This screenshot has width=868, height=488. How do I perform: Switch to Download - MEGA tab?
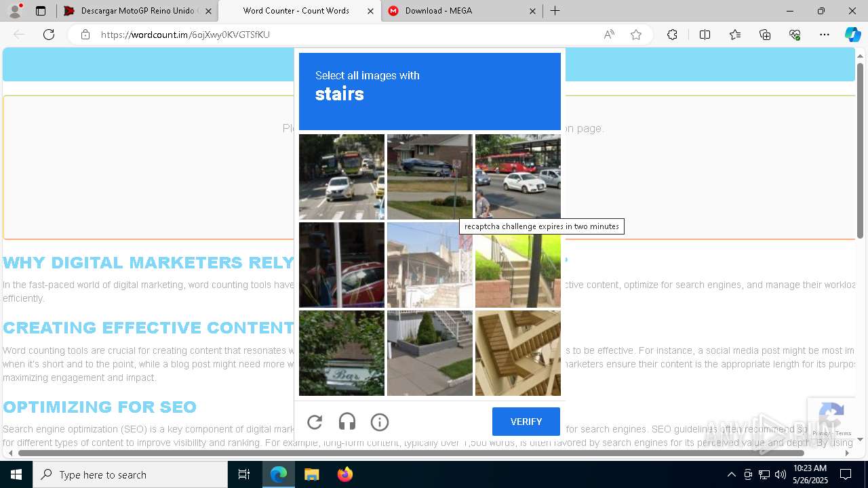[462, 11]
